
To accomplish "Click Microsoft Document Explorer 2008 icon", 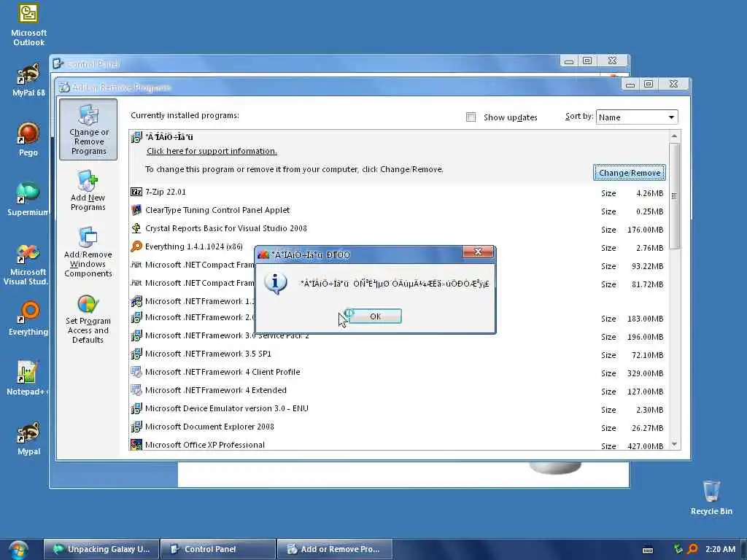I will [x=136, y=427].
